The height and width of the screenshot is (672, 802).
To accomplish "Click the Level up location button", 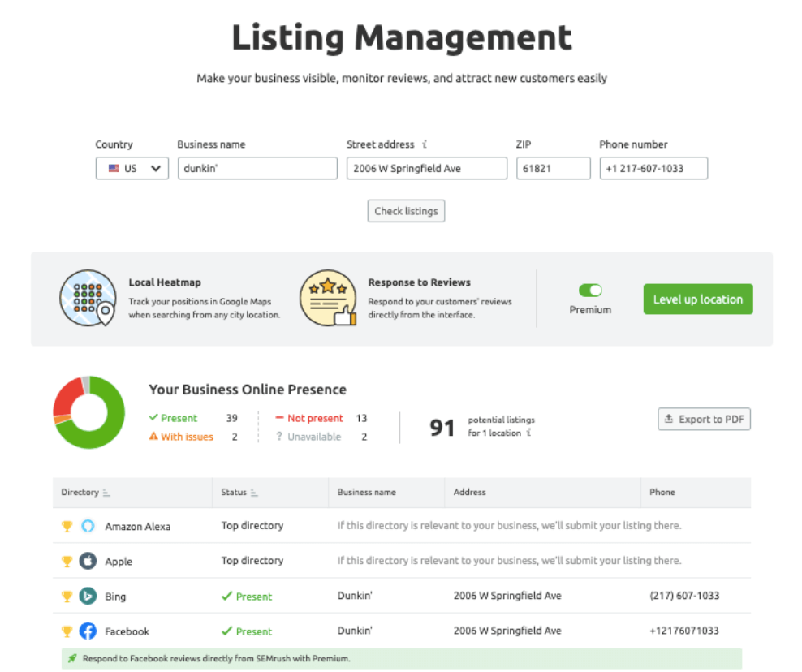I will (x=698, y=299).
